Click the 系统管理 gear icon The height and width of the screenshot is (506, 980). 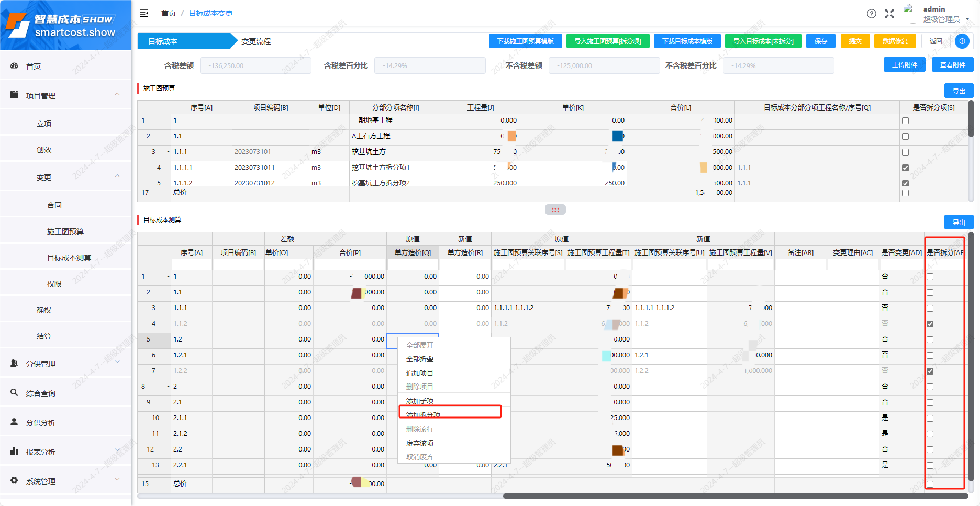coord(15,480)
